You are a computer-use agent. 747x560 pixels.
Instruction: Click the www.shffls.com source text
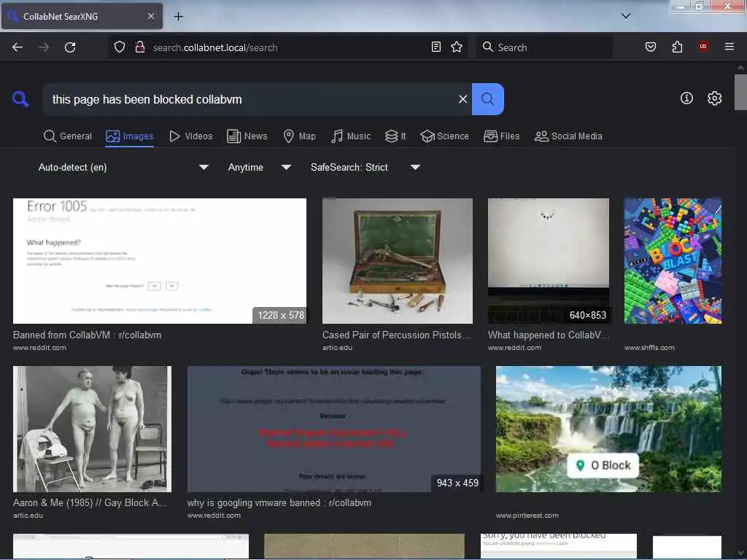tap(649, 348)
